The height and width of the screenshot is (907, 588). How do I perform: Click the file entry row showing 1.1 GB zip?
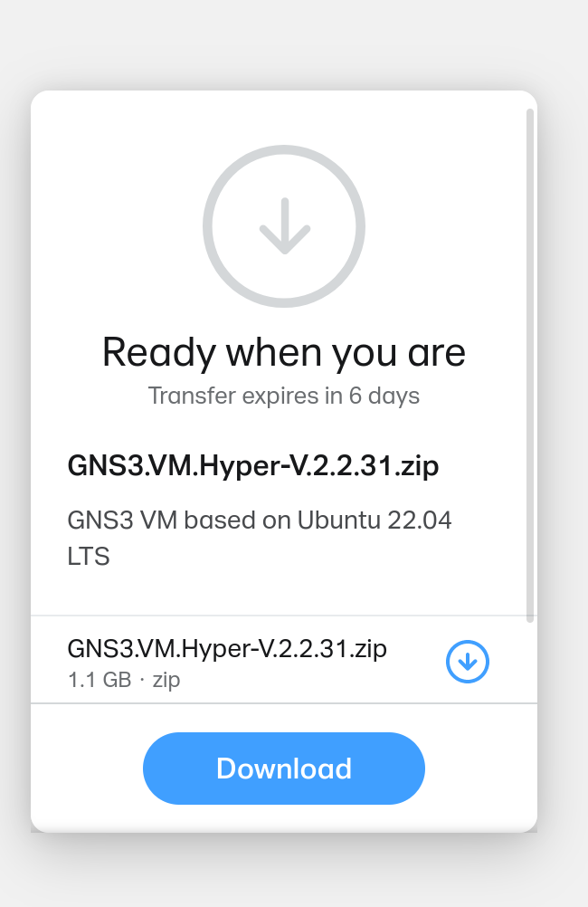pos(253,661)
